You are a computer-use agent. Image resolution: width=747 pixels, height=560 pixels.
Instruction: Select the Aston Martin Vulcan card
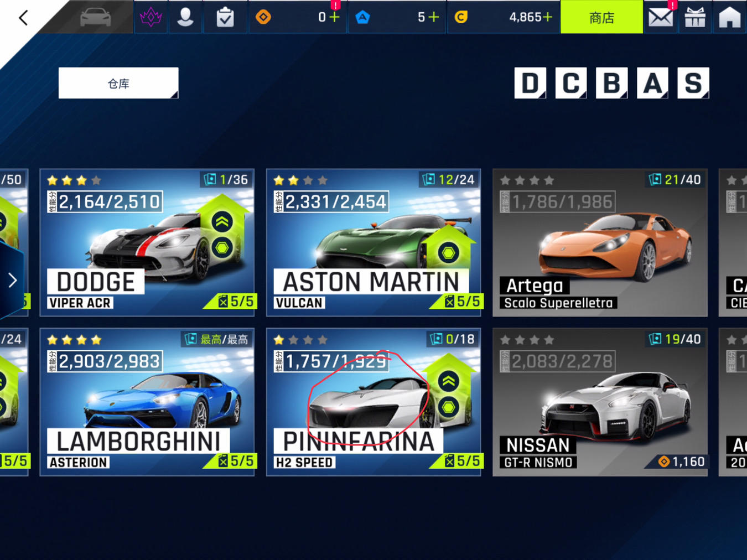[x=373, y=242]
